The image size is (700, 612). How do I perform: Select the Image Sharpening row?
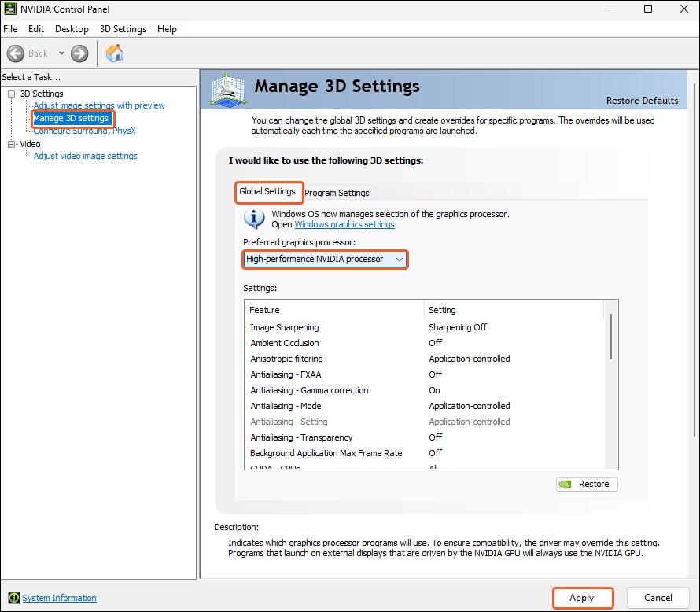pos(424,327)
